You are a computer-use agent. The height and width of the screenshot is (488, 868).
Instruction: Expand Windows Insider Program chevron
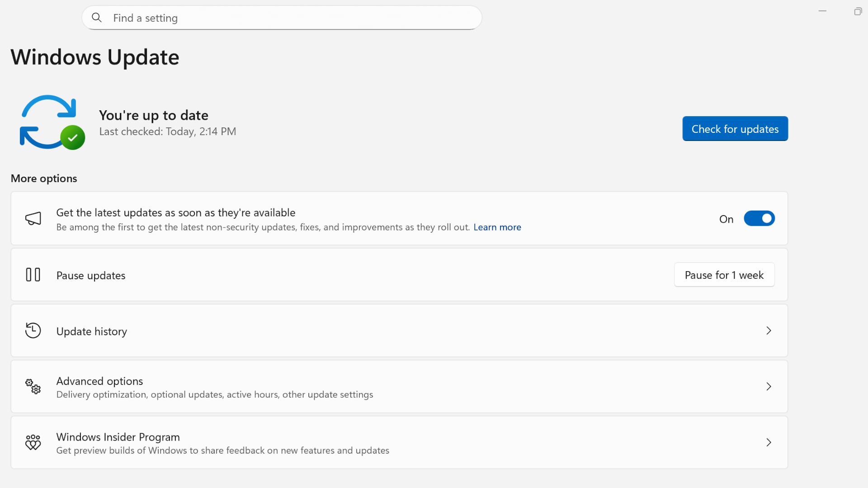tap(769, 442)
